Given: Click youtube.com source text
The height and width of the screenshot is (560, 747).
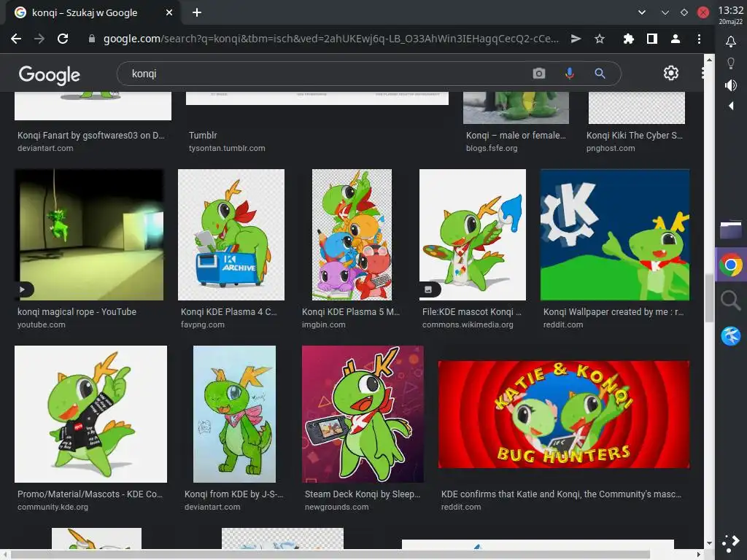Looking at the screenshot, I should point(42,324).
